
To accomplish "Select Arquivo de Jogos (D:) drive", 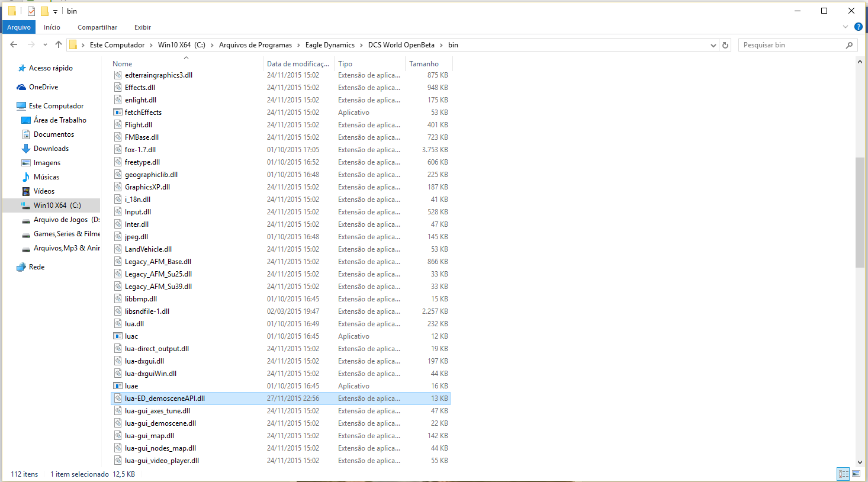I will [66, 220].
